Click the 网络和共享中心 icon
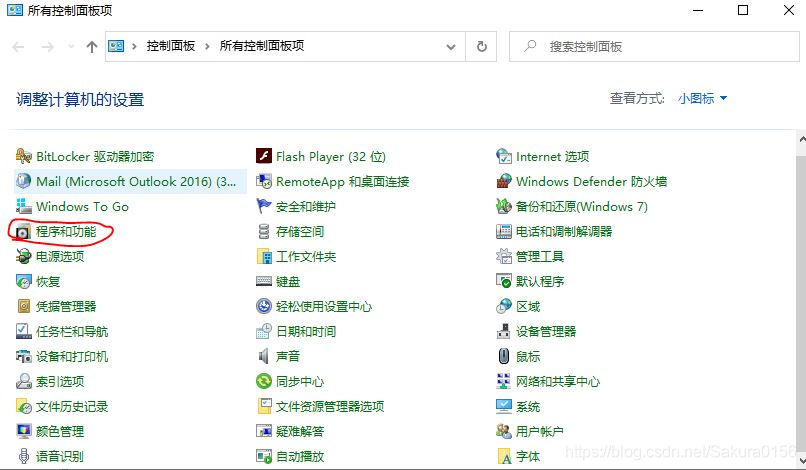Viewport: 806px width, 470px height. tap(504, 381)
